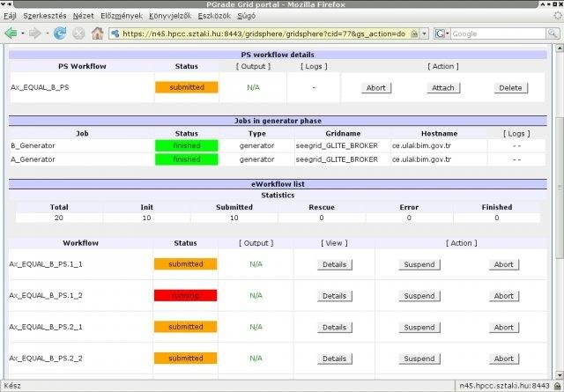Image resolution: width=564 pixels, height=392 pixels.
Task: Stop loading with the Stop icon
Action: tap(78, 33)
